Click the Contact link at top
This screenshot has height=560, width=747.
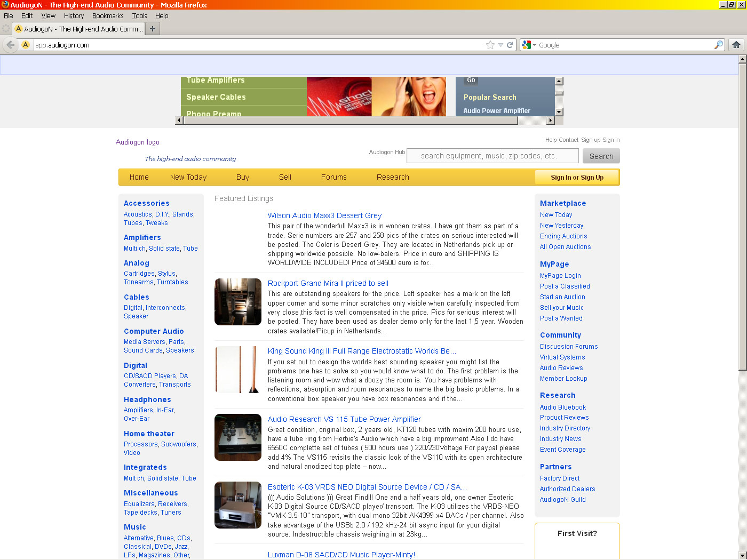pos(569,140)
